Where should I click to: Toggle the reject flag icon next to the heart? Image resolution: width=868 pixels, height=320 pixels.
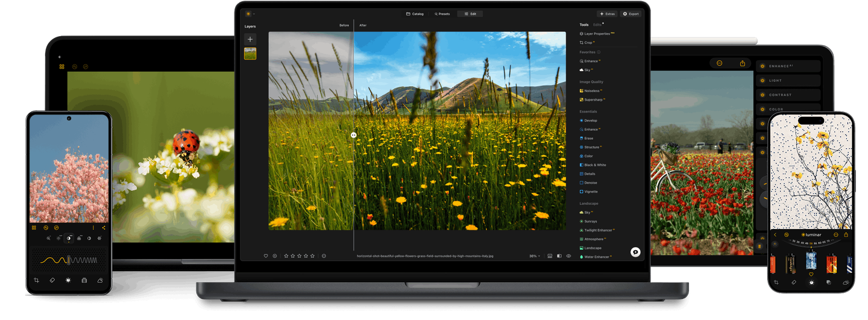pyautogui.click(x=274, y=256)
